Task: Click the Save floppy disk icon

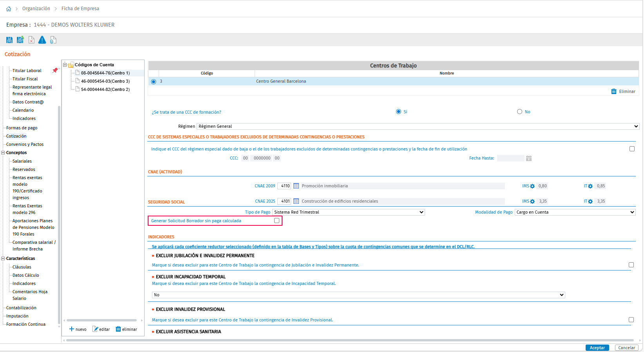Action: click(x=9, y=40)
